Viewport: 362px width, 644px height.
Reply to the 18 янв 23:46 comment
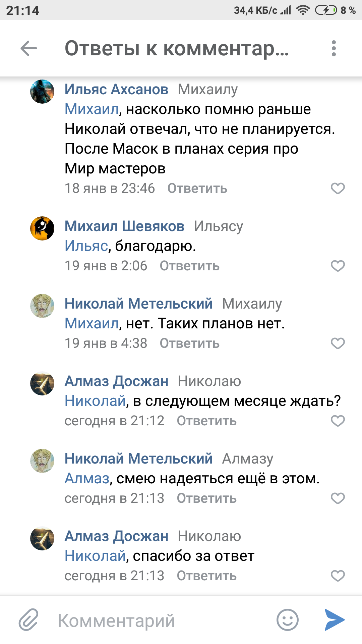197,189
